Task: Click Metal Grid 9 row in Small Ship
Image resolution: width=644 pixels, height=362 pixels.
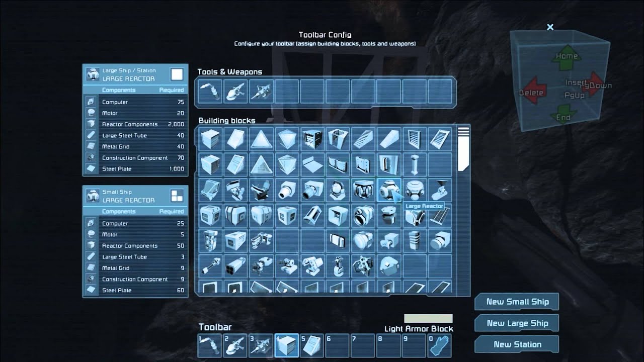Action: tap(135, 268)
